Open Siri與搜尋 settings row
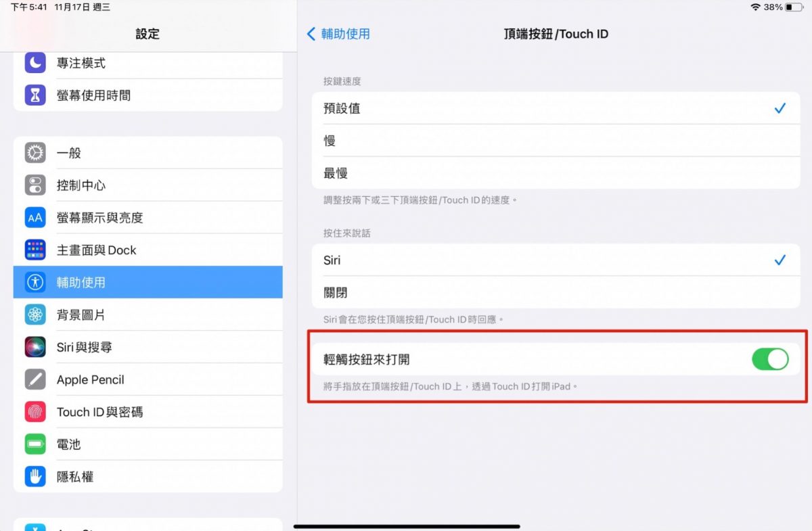812x531 pixels. pos(148,347)
